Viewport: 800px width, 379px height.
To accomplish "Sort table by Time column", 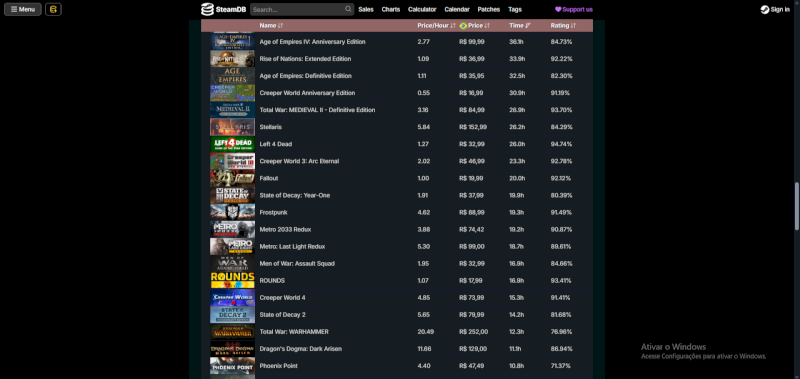I will click(519, 26).
